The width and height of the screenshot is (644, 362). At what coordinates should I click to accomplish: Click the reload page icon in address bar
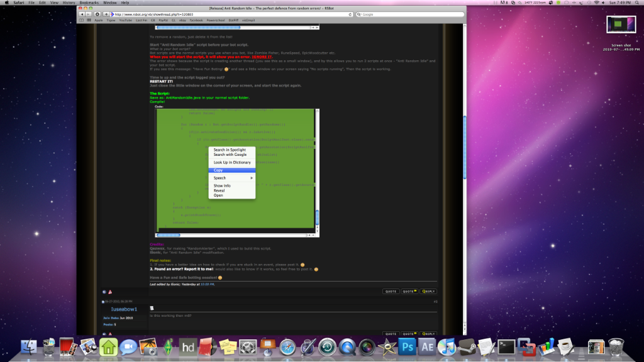pos(350,14)
